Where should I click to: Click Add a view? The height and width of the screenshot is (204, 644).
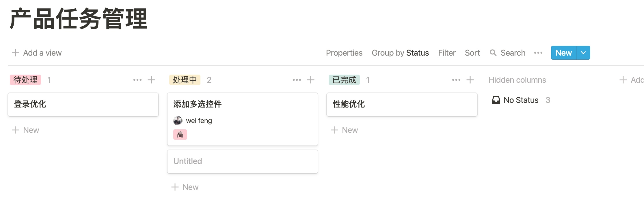click(x=37, y=53)
